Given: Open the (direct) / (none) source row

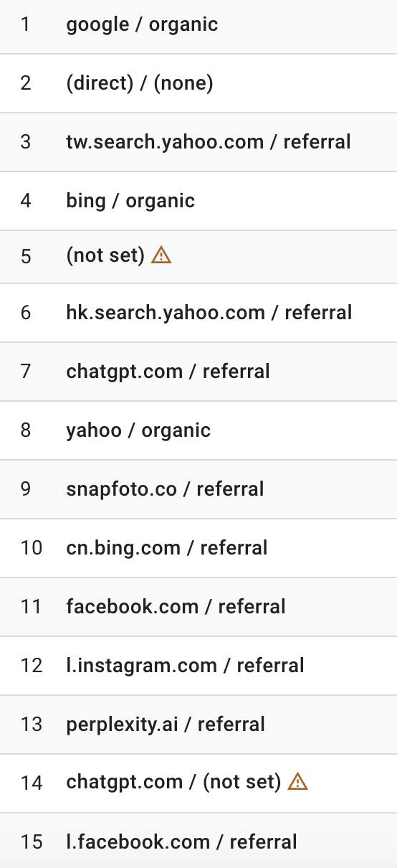Looking at the screenshot, I should coord(198,83).
